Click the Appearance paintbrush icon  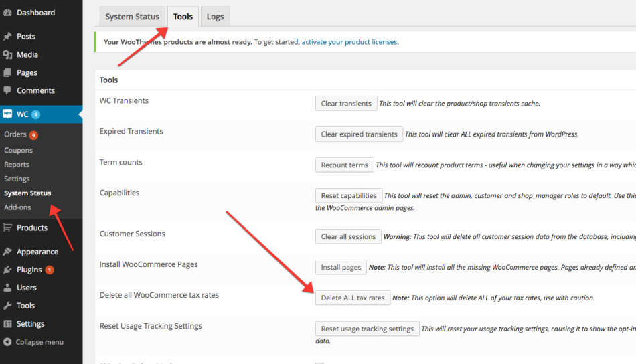[7, 252]
